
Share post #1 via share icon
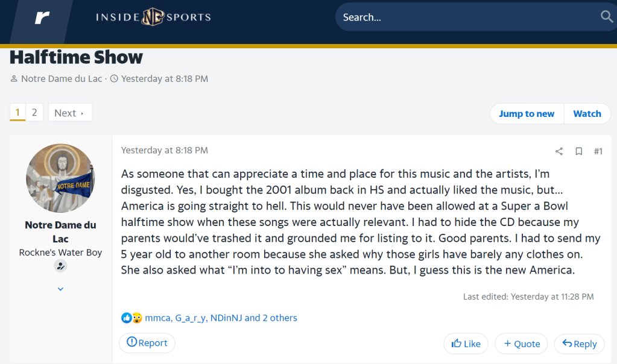(559, 151)
